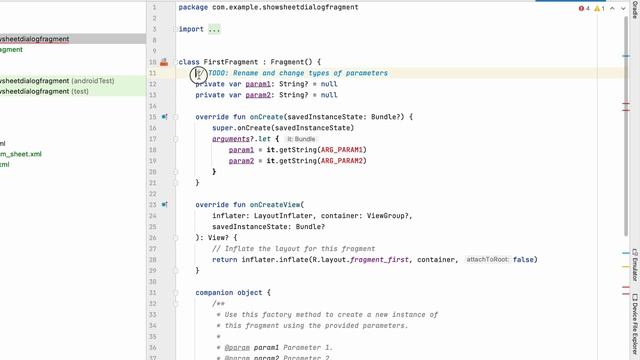Click param2 variable declaration on line 13

258,95
